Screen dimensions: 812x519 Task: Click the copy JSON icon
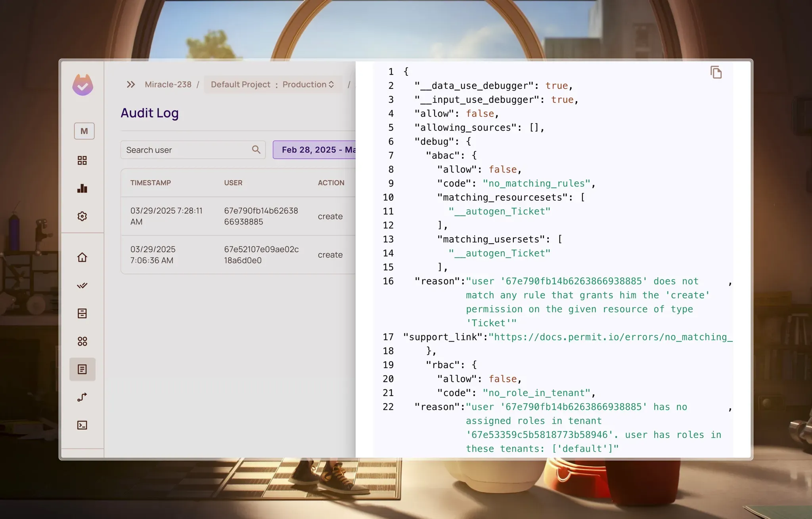pos(716,73)
